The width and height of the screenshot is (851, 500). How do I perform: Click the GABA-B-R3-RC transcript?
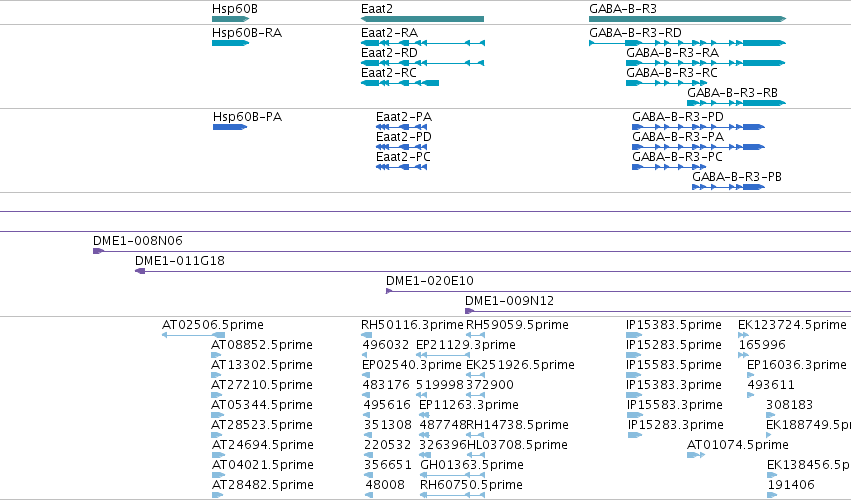[x=667, y=83]
